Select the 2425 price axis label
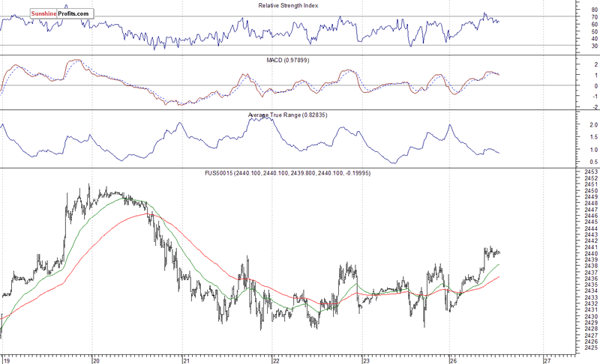This screenshot has width=600, height=364. click(x=589, y=348)
